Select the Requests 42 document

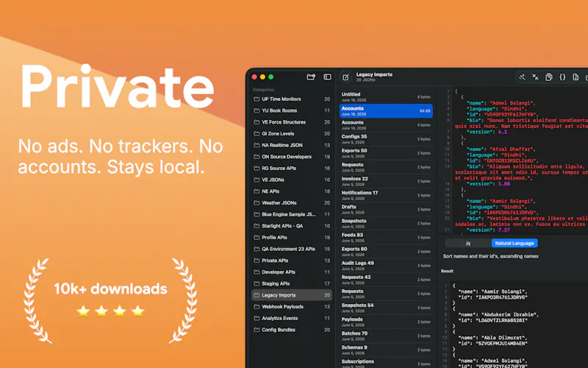(386, 280)
